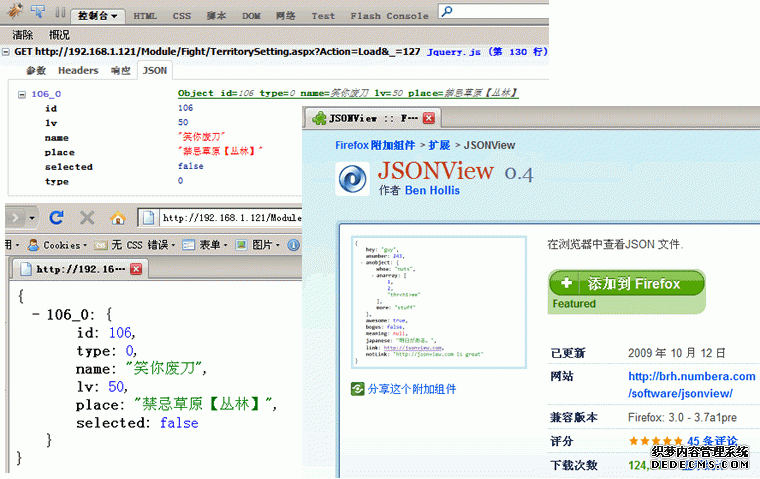Screen dimensions: 760x479
Task: Click the stop loading X icon
Action: pyautogui.click(x=87, y=217)
